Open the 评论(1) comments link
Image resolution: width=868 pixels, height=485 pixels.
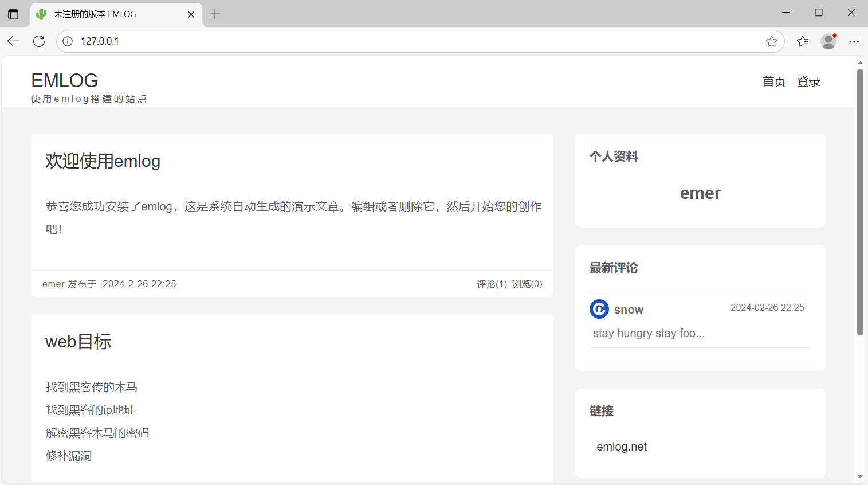(x=492, y=283)
